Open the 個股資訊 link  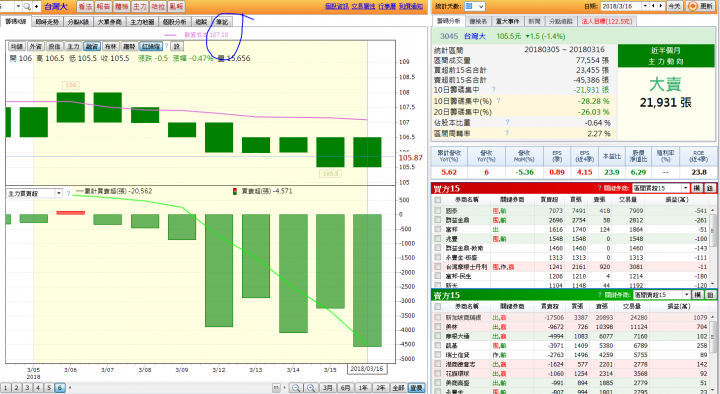tap(336, 6)
